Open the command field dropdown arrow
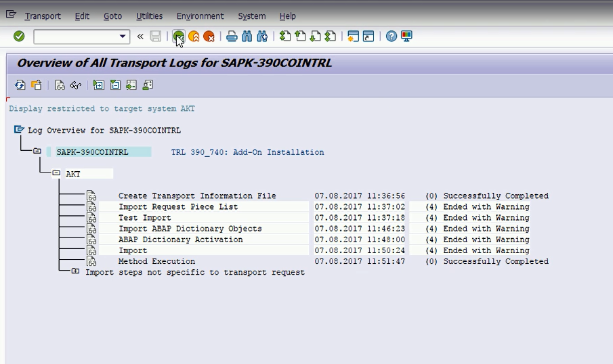This screenshot has width=613, height=364. 123,37
